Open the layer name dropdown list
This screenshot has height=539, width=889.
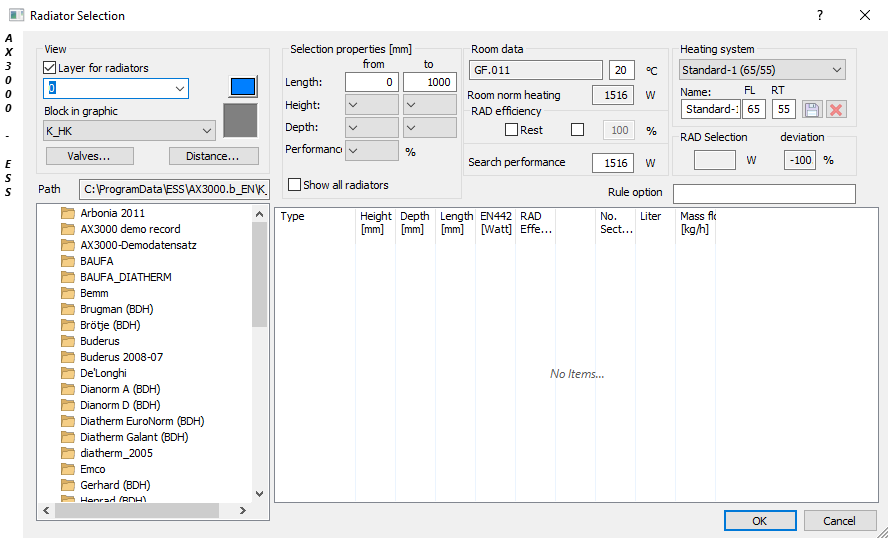coord(180,88)
